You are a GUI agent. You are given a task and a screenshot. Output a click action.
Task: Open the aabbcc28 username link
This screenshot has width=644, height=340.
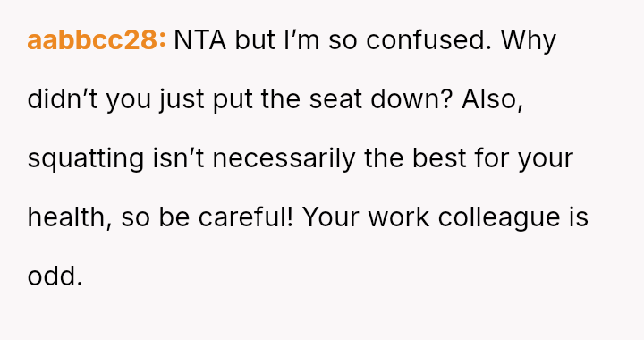coord(97,40)
